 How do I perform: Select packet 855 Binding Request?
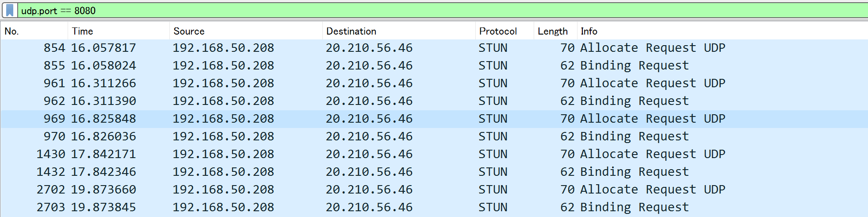click(434, 66)
